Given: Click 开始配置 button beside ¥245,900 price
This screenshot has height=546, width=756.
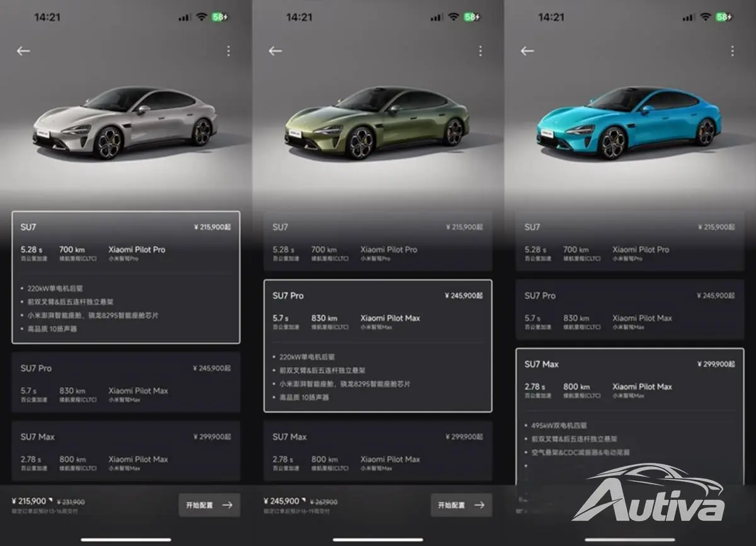Looking at the screenshot, I should pyautogui.click(x=461, y=505).
